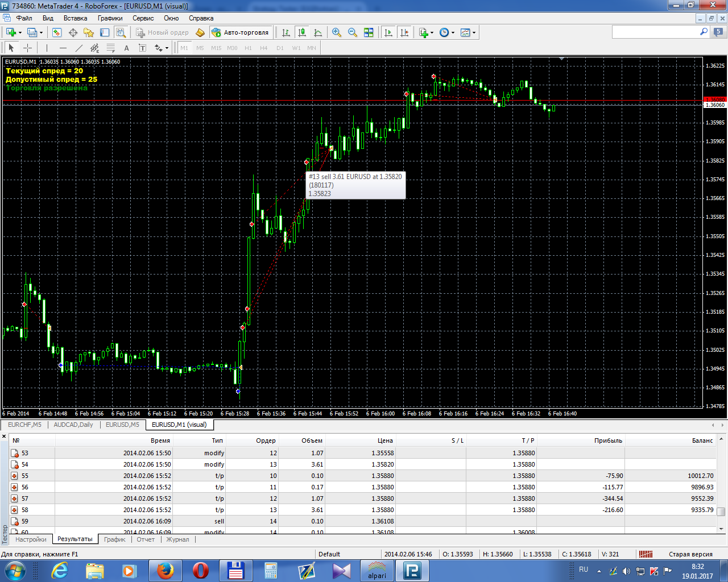Open the Вставка menu
The width and height of the screenshot is (728, 582).
point(75,18)
